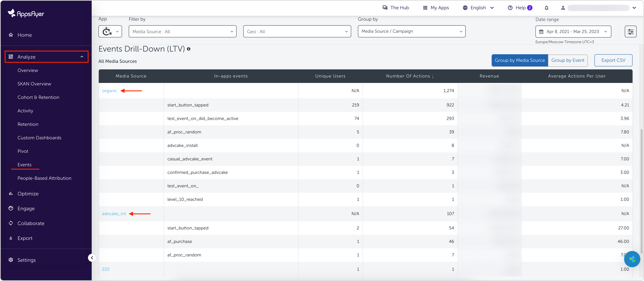Open the Group by Media Source / Campaign dropdown

click(411, 31)
